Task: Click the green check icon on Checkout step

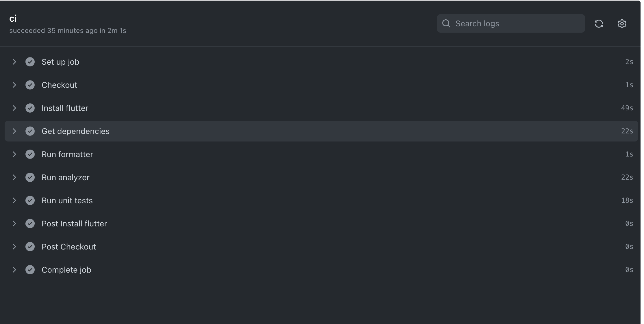Action: pyautogui.click(x=30, y=85)
